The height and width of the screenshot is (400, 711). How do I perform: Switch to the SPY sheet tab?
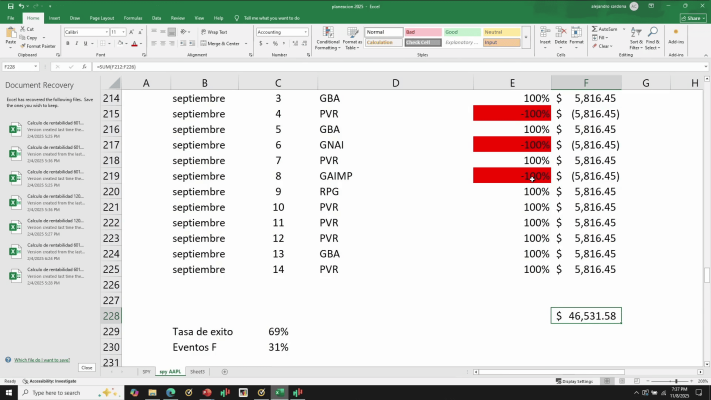point(146,371)
